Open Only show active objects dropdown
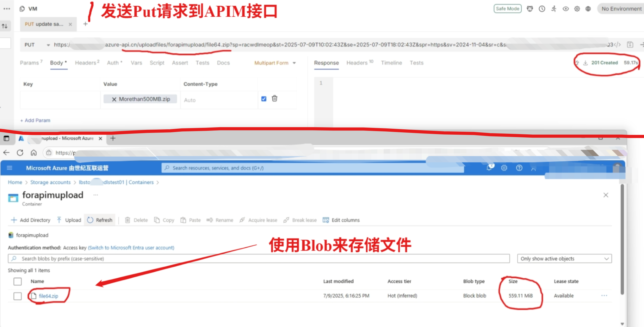 coord(564,259)
